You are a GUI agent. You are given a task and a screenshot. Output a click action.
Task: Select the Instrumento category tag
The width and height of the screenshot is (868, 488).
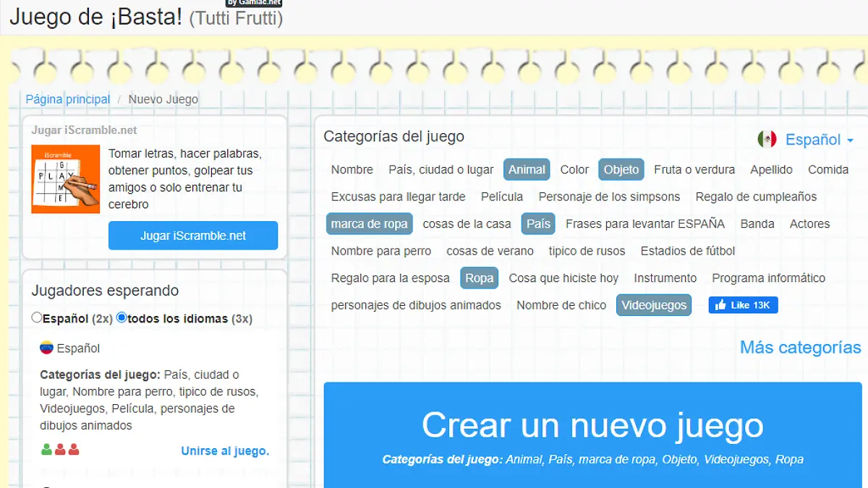665,278
